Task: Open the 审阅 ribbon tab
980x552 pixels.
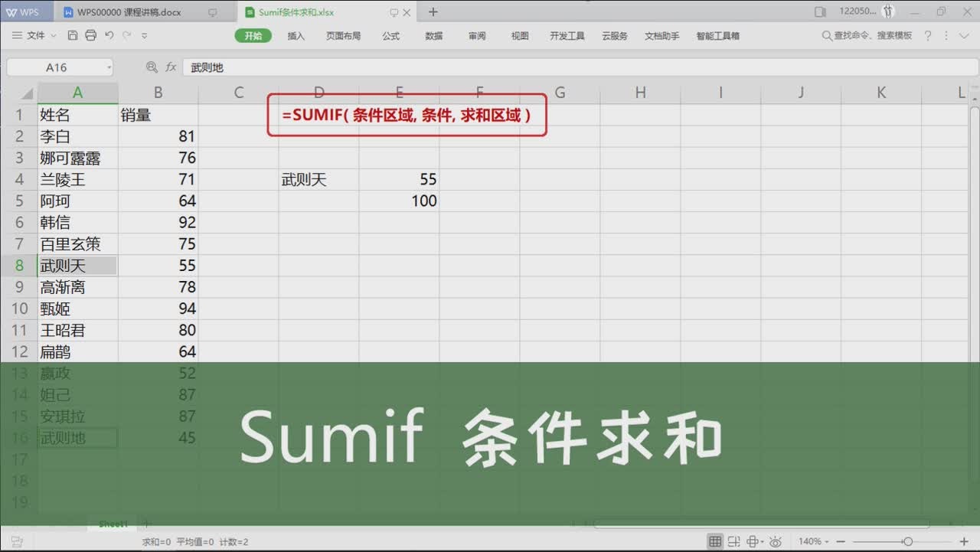Action: tap(477, 36)
